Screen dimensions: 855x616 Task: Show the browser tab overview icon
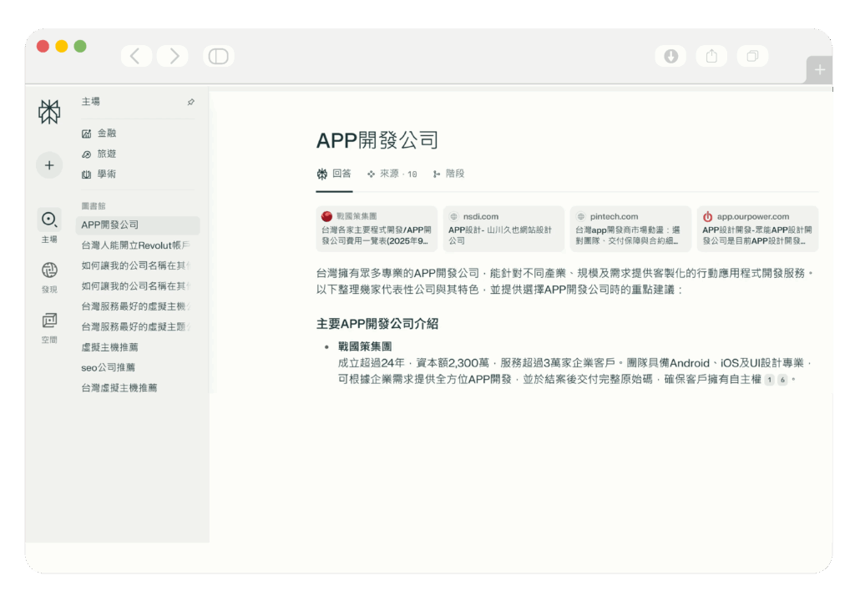(752, 56)
